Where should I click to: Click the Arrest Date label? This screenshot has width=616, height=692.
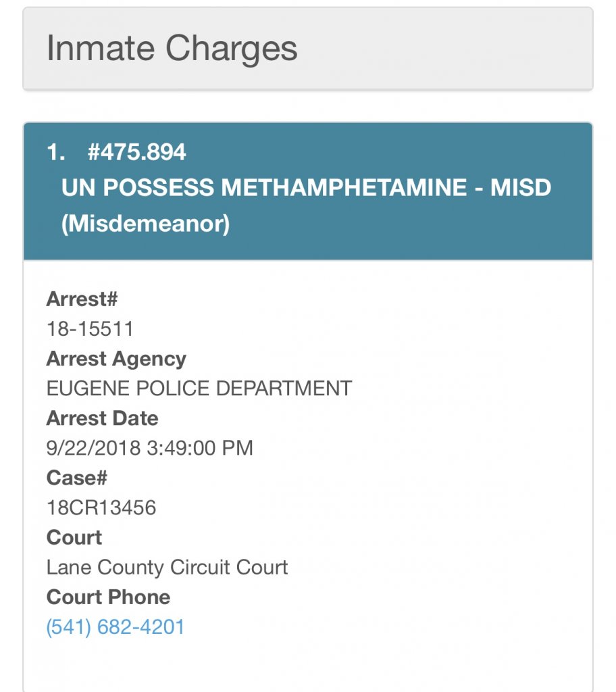coord(102,418)
